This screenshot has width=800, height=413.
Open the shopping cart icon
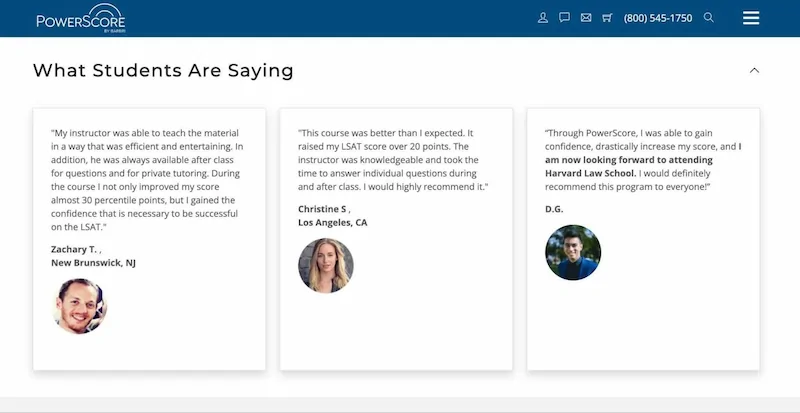607,18
